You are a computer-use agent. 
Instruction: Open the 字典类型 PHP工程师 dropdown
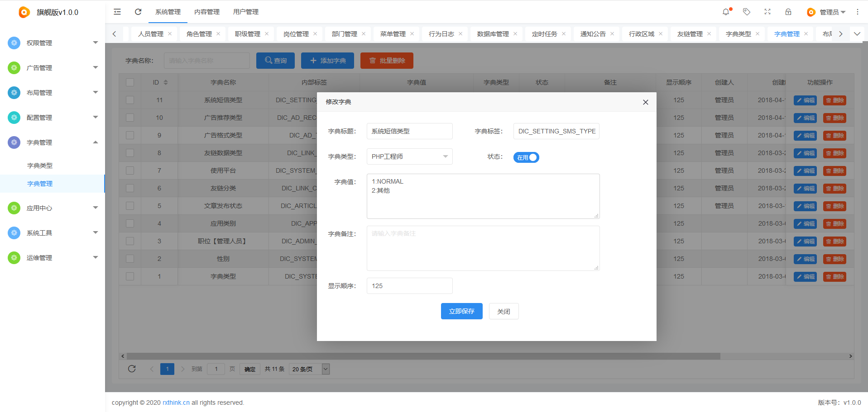tap(409, 156)
